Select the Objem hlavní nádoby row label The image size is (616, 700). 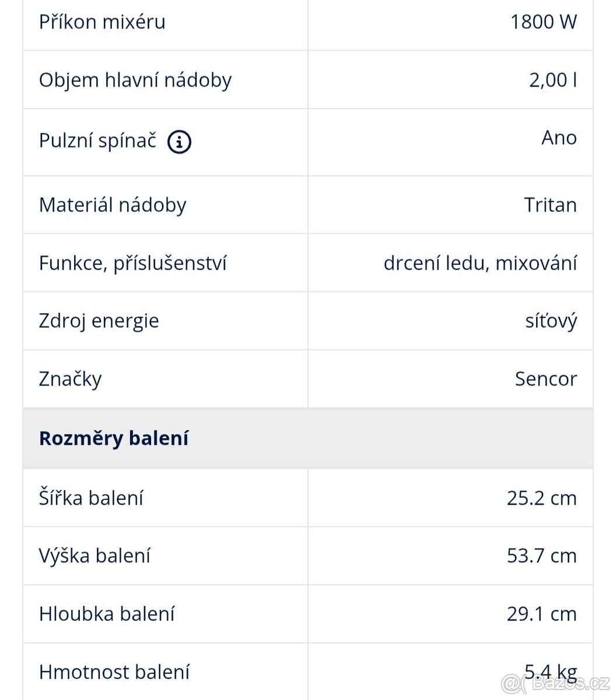tap(135, 80)
